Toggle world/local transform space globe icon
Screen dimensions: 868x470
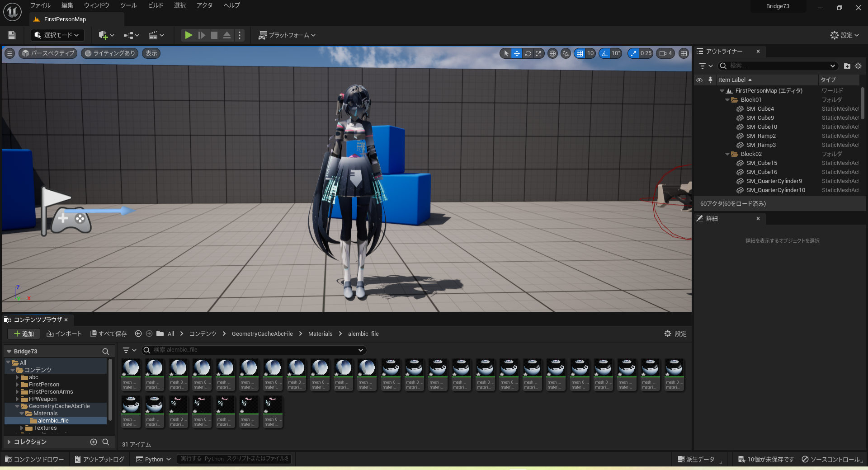click(x=552, y=53)
